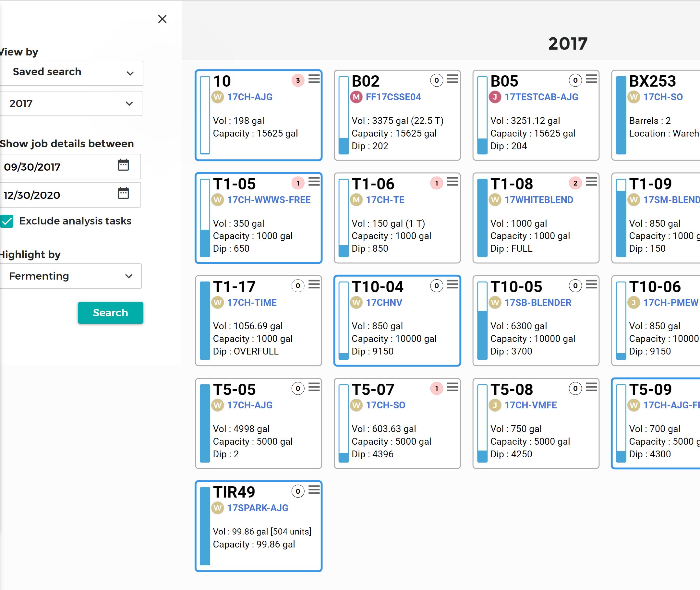Image resolution: width=700 pixels, height=590 pixels.
Task: Click the fill level bar on T1-05
Action: coord(205,218)
